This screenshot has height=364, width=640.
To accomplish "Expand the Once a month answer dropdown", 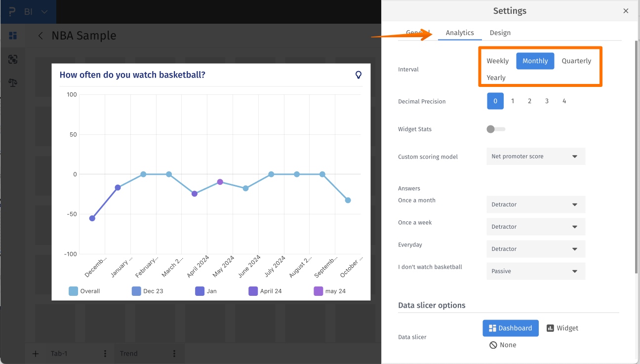I will (x=535, y=204).
